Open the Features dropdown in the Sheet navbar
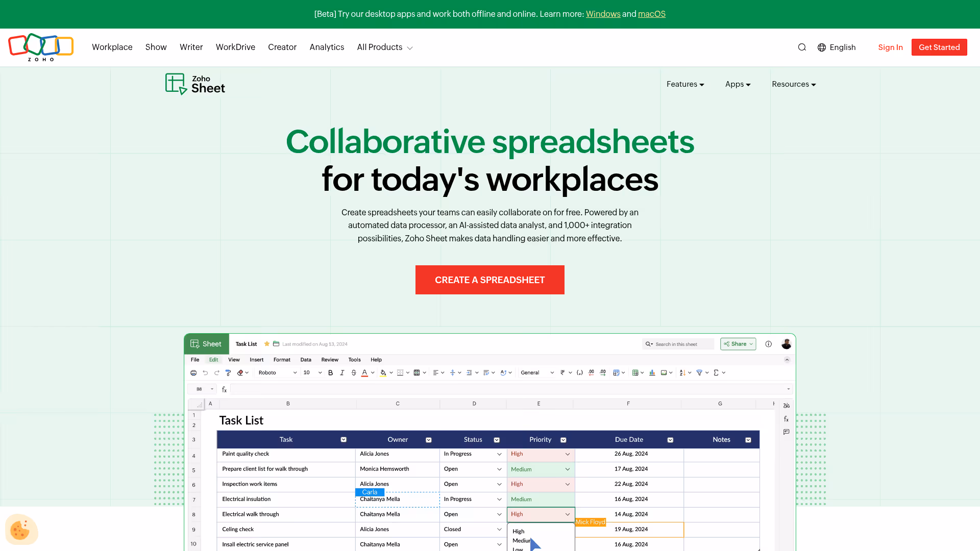 (685, 84)
